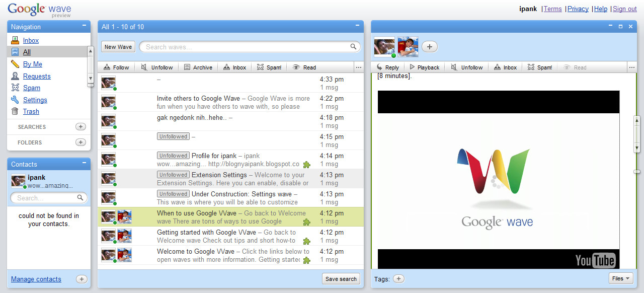Viewport: 644px width, 293px height.
Task: Click extension puzzle icon on 'Getting started' row
Action: [x=306, y=241]
